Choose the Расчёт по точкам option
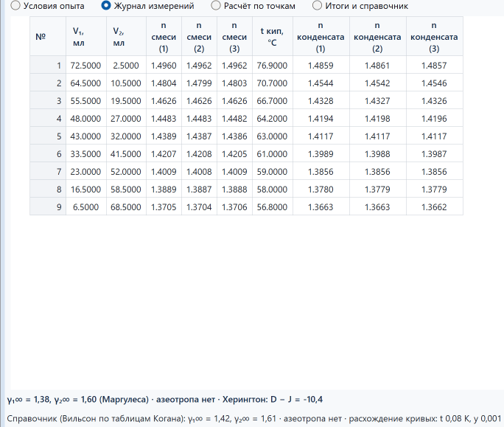The image size is (504, 427). tap(253, 6)
